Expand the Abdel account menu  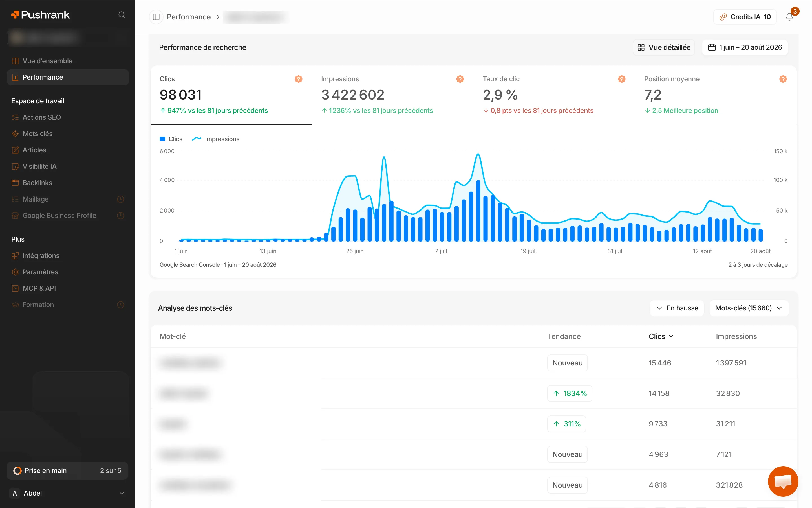(x=68, y=493)
